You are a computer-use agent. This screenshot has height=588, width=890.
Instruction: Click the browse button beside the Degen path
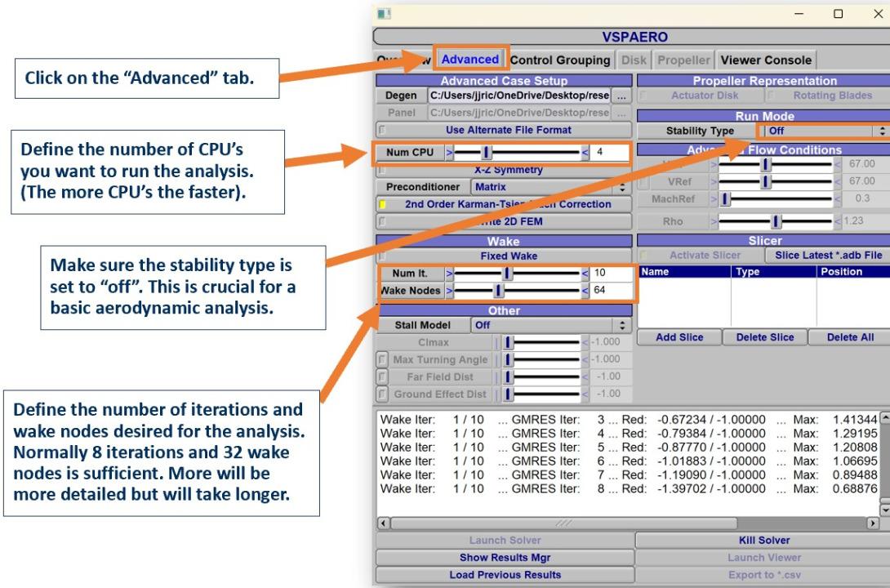pos(622,96)
